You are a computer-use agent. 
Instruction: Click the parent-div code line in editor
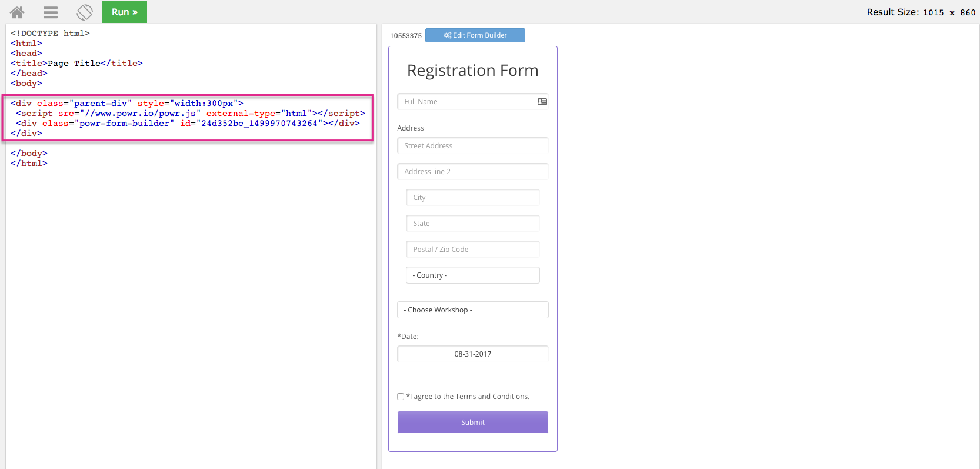[x=127, y=104]
